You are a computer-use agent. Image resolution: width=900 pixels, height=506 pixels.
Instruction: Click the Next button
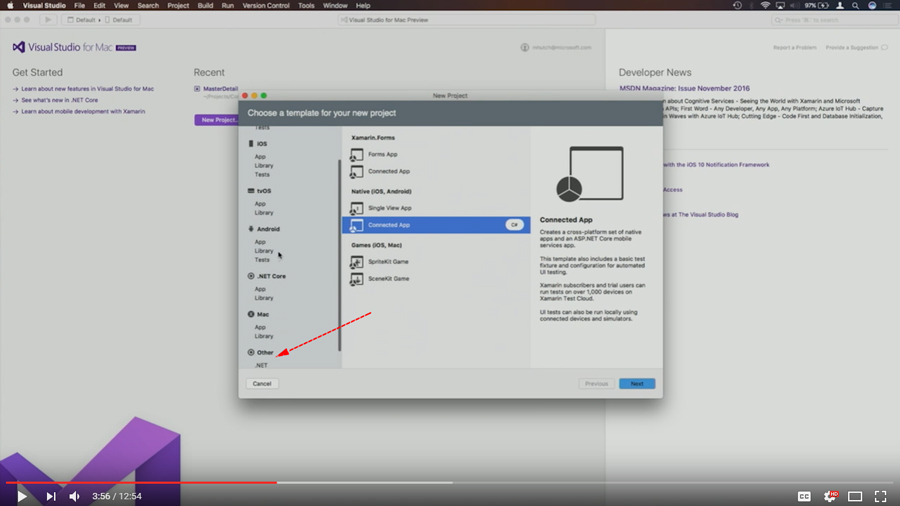pos(637,383)
